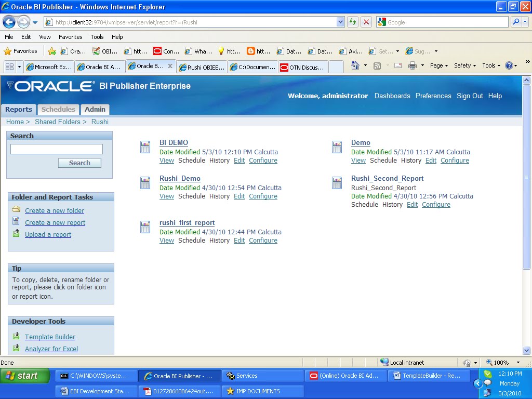532x399 pixels.
Task: Click the Print icon in command bar
Action: click(412, 65)
